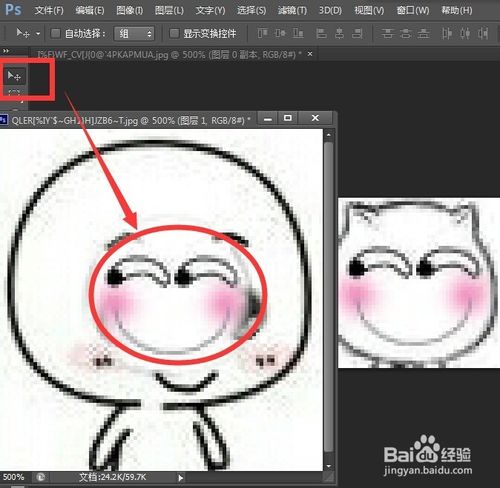Click the align right edges icon
Viewport: 500px width, 488px height.
357,33
